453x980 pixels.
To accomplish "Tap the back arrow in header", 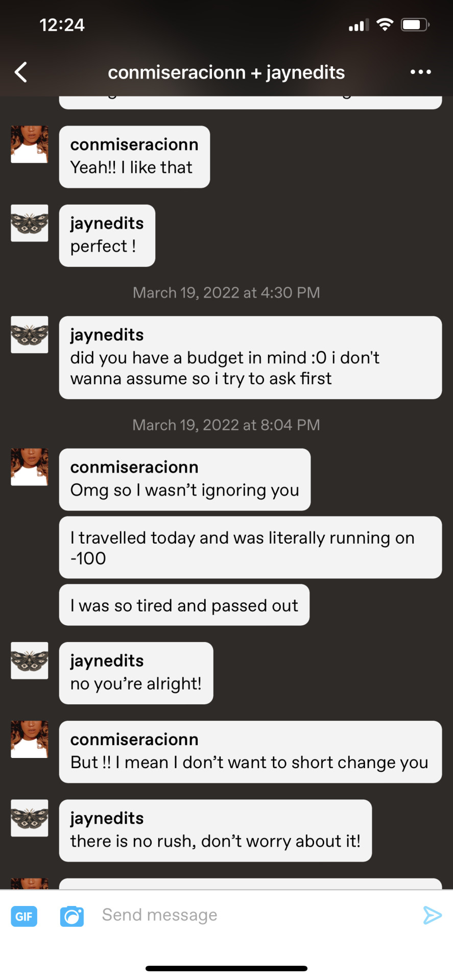I will coord(21,72).
